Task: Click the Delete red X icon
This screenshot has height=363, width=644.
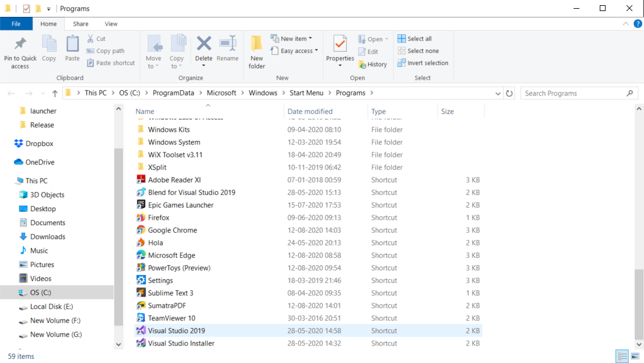Action: coord(204,44)
